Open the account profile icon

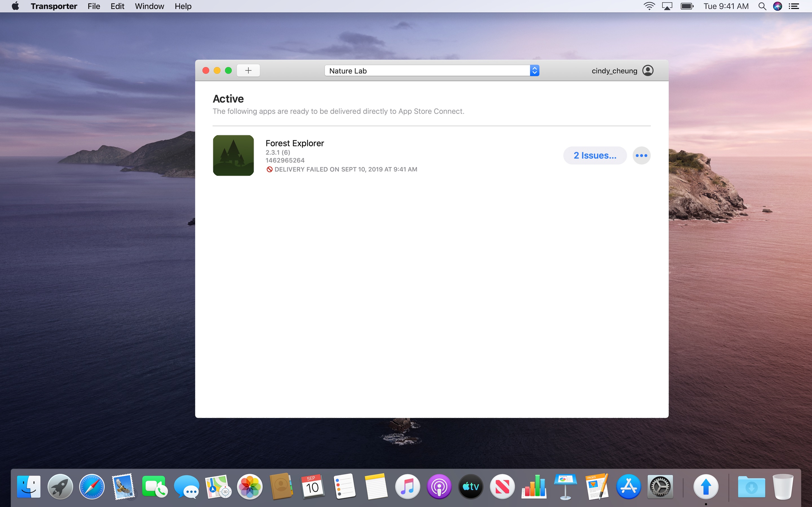[648, 70]
